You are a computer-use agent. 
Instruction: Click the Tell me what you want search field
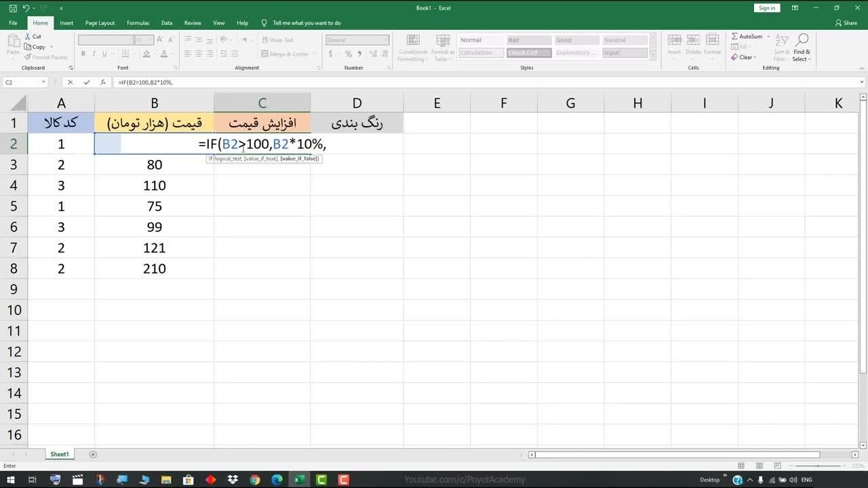307,23
